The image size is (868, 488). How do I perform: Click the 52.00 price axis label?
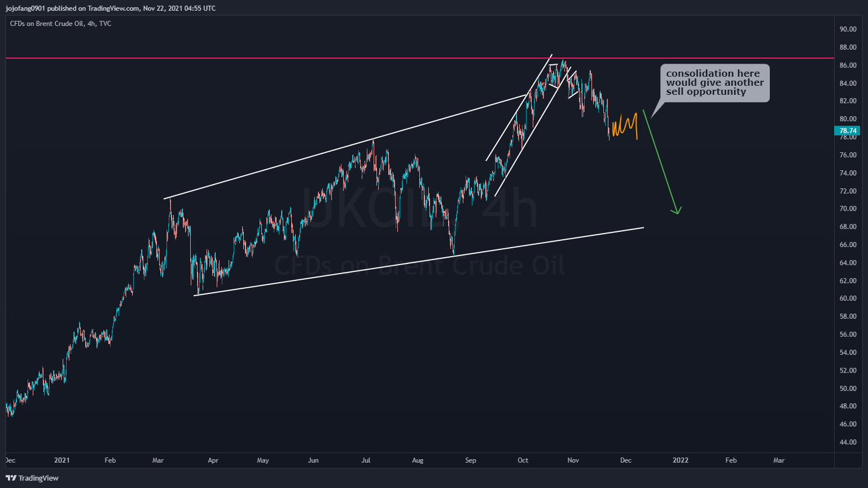pyautogui.click(x=848, y=371)
